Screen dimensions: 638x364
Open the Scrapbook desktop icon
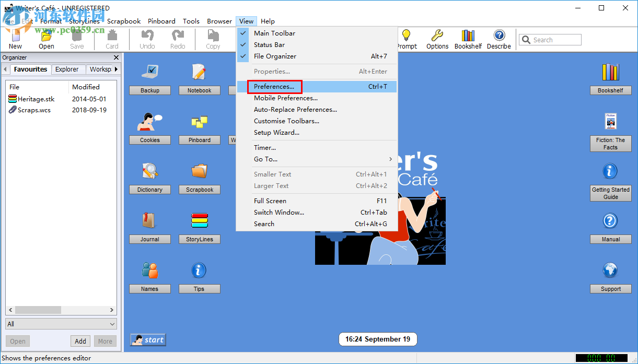(x=199, y=171)
